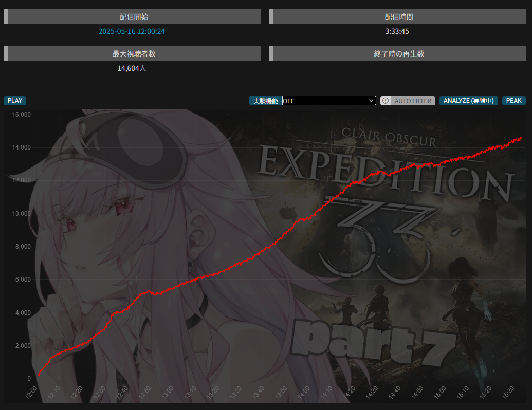The height and width of the screenshot is (410, 532).
Task: Click the 14:00 x-axis time label
Action: click(x=304, y=393)
